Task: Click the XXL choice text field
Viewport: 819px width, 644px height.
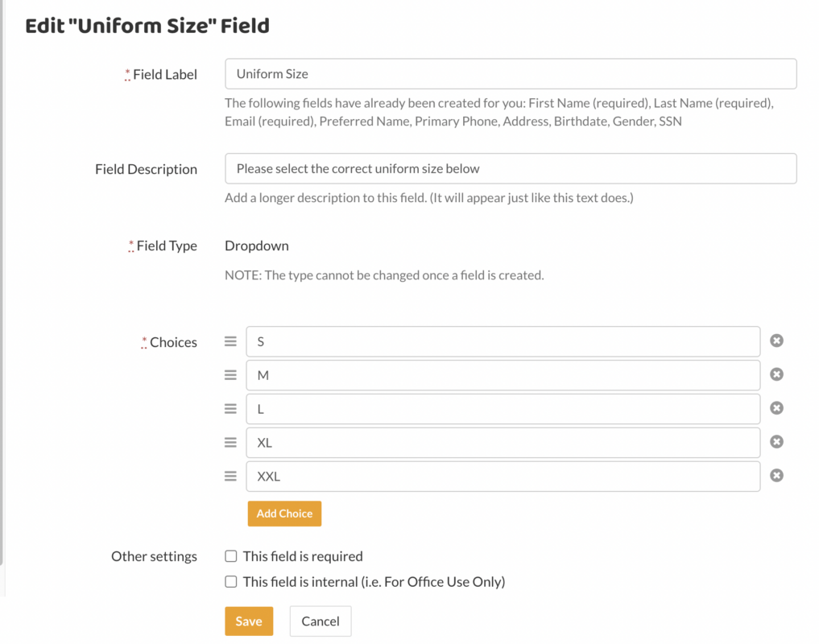Action: (x=503, y=477)
